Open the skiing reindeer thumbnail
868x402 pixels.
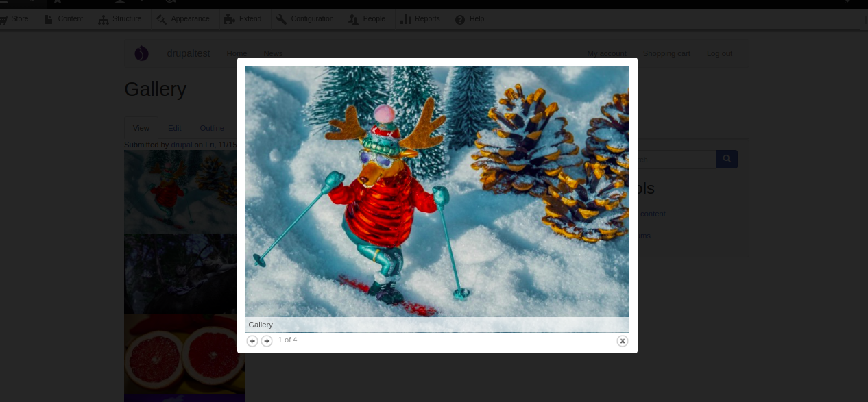(180, 192)
